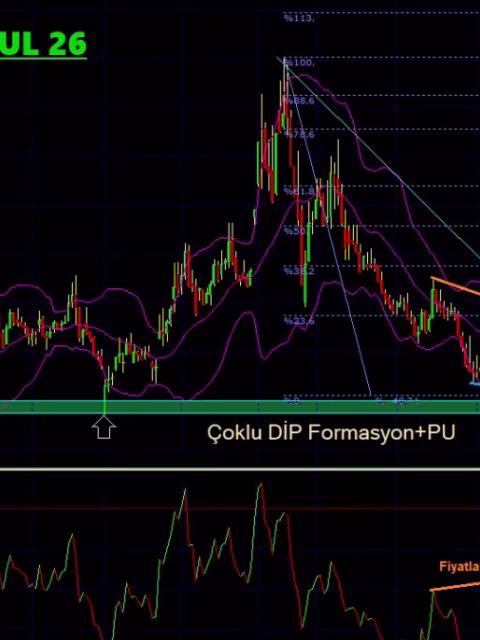Click the %23,6 retracement label
The image size is (480, 640).
pyautogui.click(x=300, y=321)
